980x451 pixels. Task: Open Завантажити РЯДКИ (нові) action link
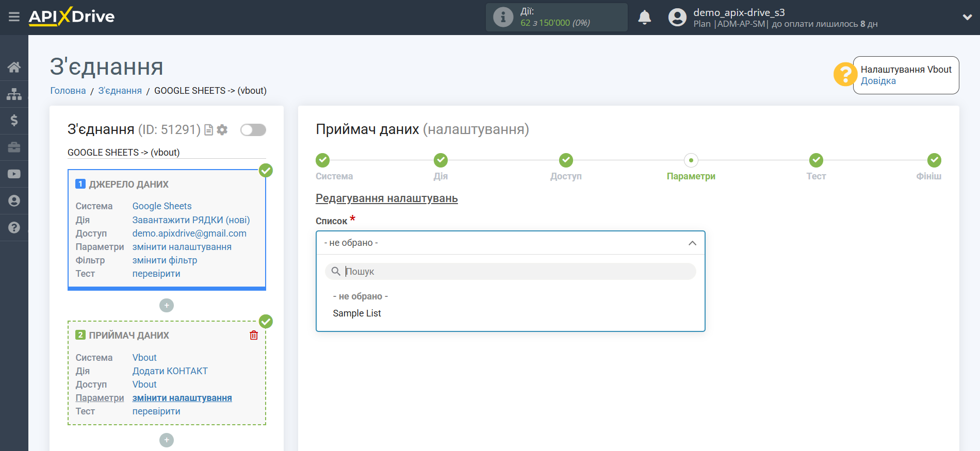[191, 220]
